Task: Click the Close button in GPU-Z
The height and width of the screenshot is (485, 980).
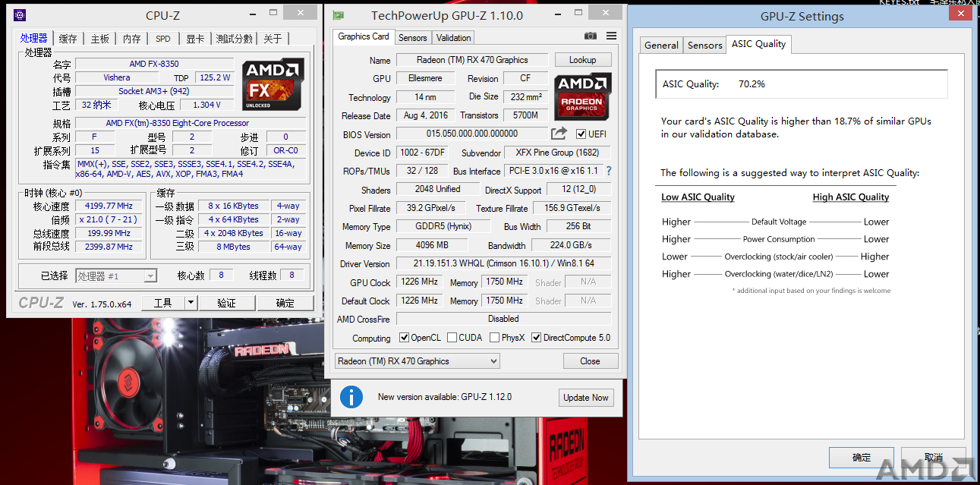Action: 590,361
